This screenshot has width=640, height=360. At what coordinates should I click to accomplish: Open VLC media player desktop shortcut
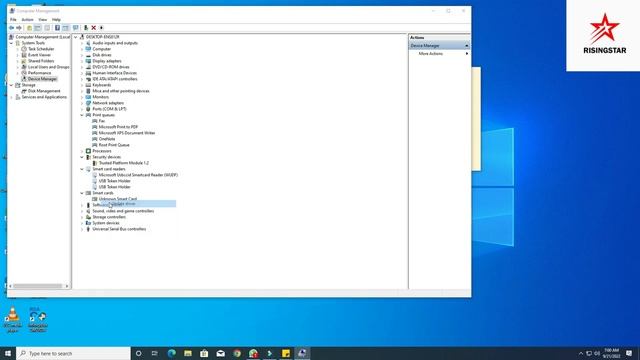pyautogui.click(x=13, y=320)
